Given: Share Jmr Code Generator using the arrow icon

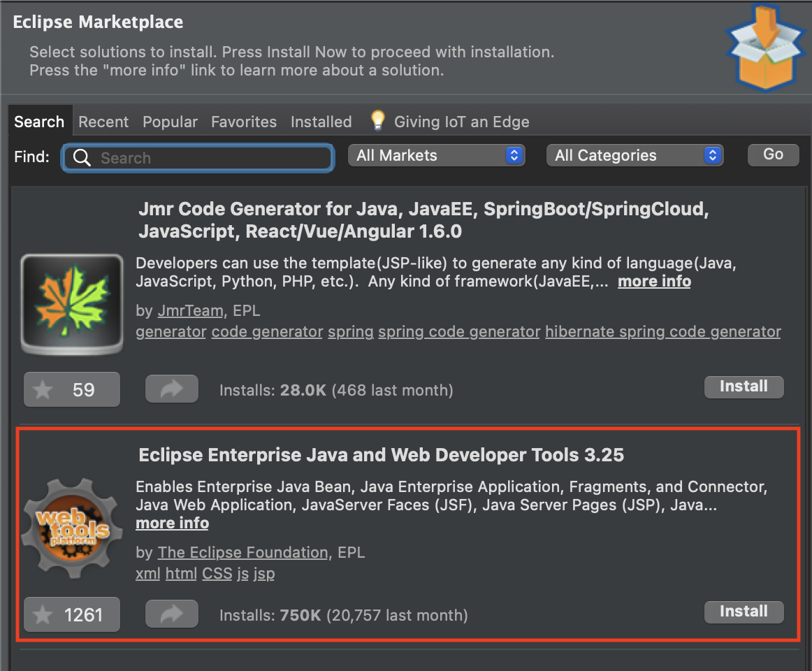Looking at the screenshot, I should pyautogui.click(x=171, y=389).
